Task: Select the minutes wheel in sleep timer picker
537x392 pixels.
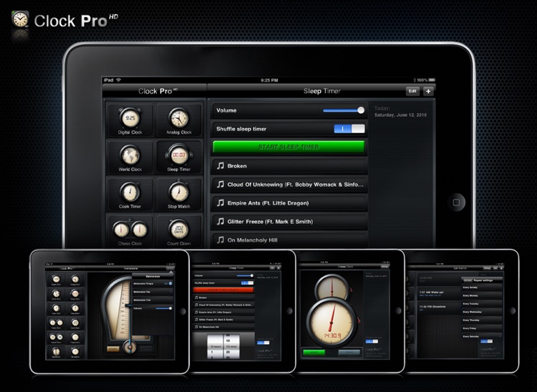Action: 232,346
